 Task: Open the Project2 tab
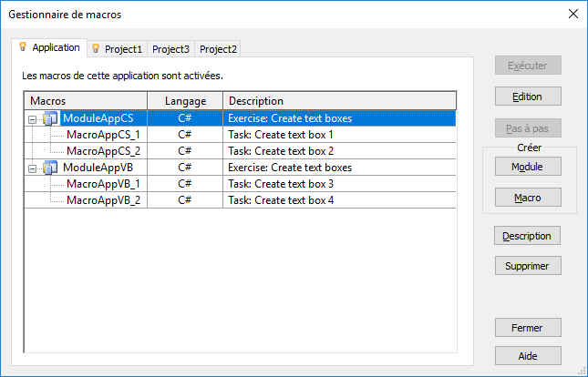(x=218, y=49)
